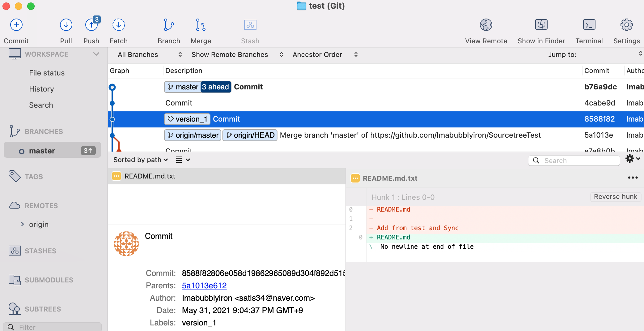Click the sidebar Filter field
Image resolution: width=644 pixels, height=331 pixels.
pyautogui.click(x=52, y=327)
